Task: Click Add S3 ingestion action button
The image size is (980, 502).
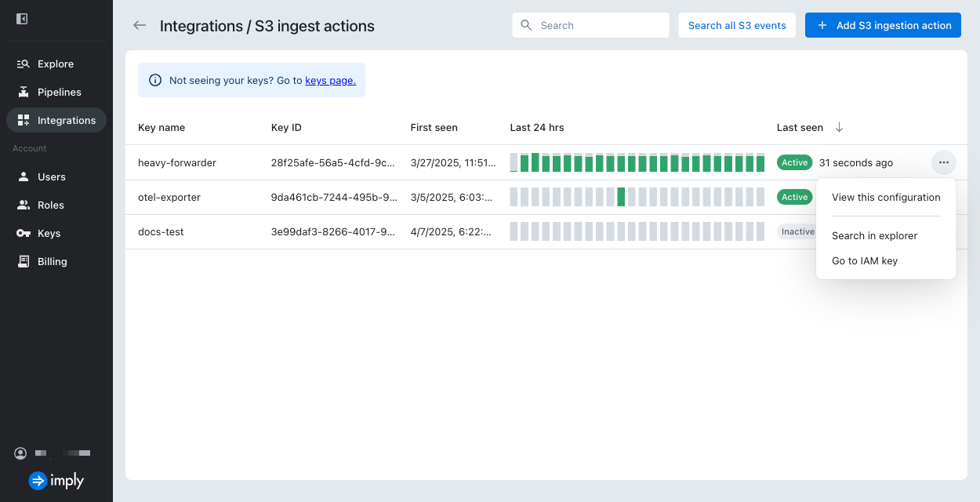Action: [883, 25]
